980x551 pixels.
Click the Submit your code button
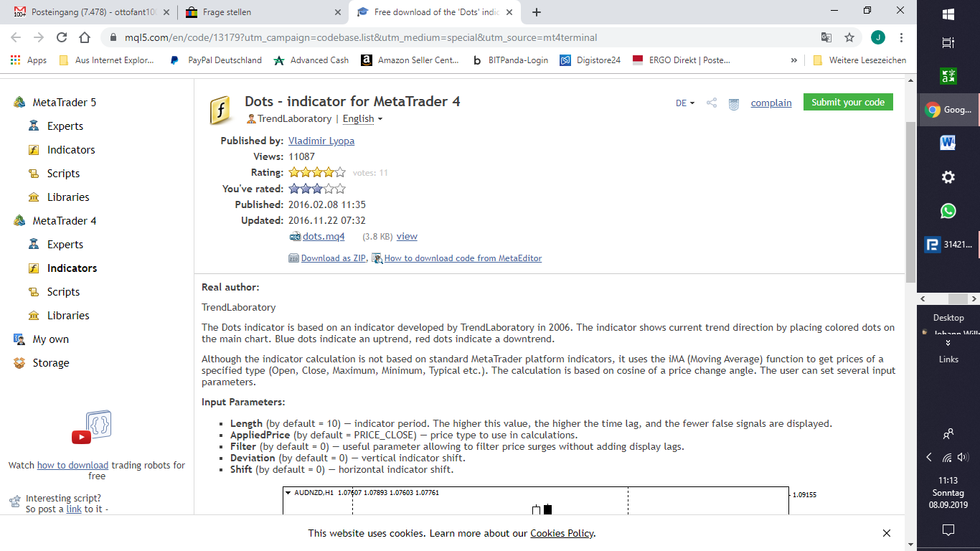tap(848, 103)
